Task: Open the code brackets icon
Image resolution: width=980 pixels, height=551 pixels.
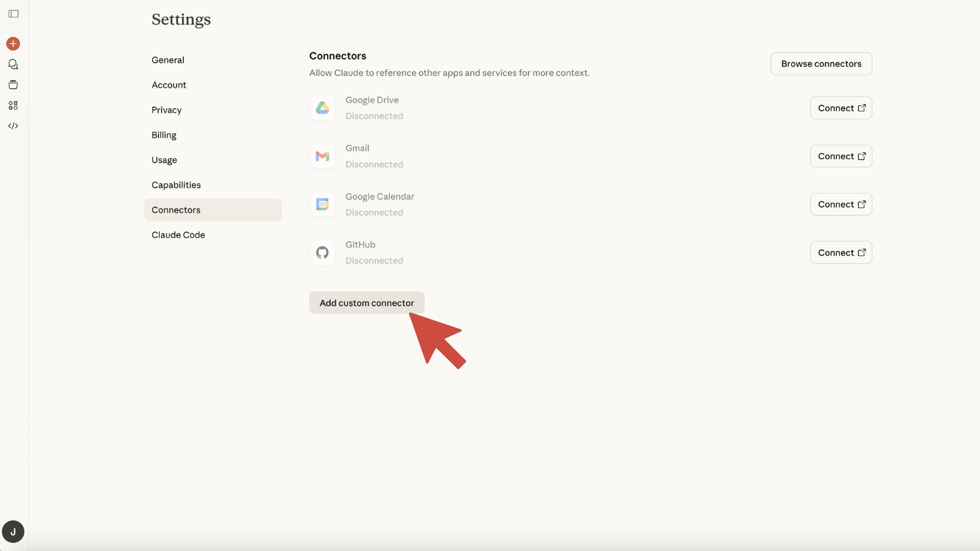Action: point(13,126)
